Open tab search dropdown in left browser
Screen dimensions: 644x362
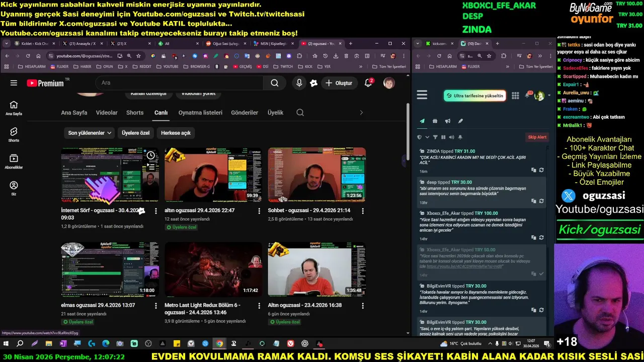(x=7, y=44)
